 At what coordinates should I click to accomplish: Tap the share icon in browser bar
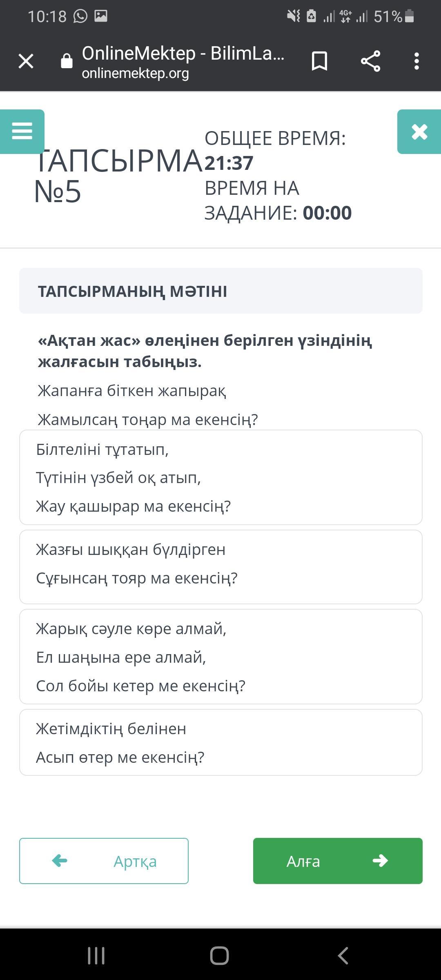pos(370,61)
